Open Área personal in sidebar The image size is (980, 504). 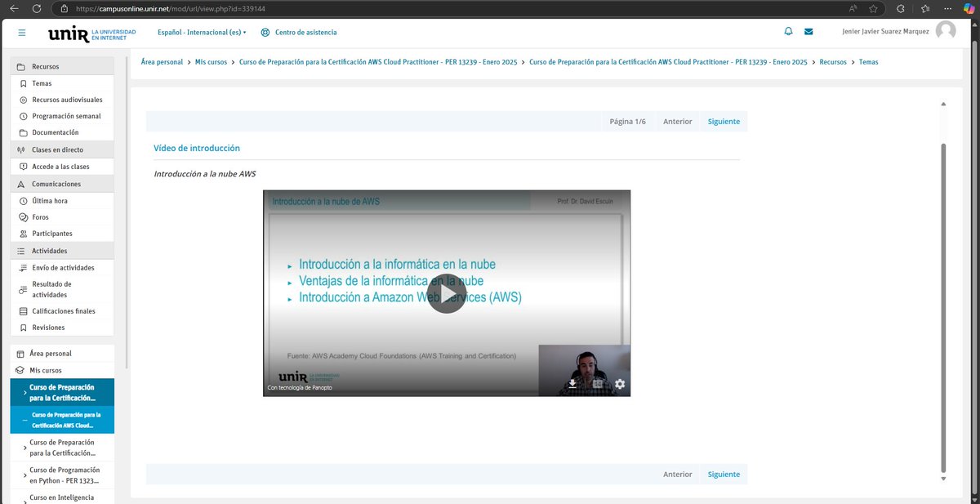point(64,354)
